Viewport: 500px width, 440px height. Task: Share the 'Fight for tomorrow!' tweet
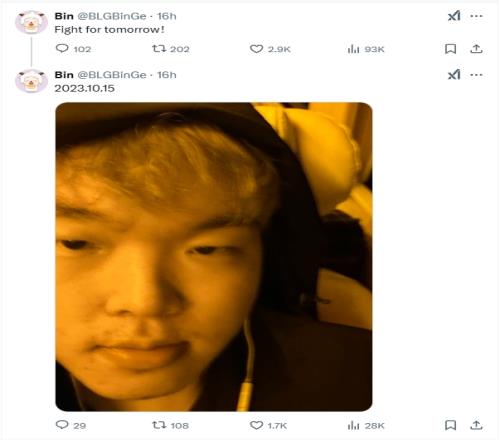point(476,49)
